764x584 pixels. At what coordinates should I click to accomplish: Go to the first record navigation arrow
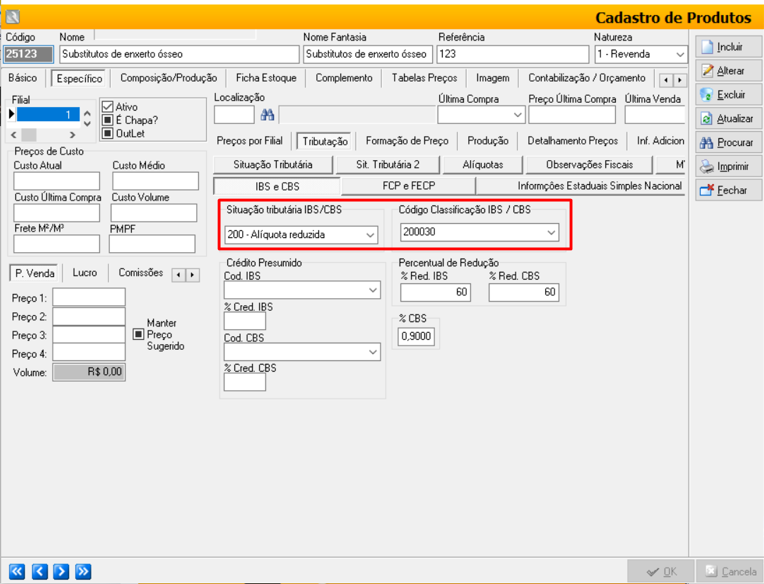(x=16, y=571)
